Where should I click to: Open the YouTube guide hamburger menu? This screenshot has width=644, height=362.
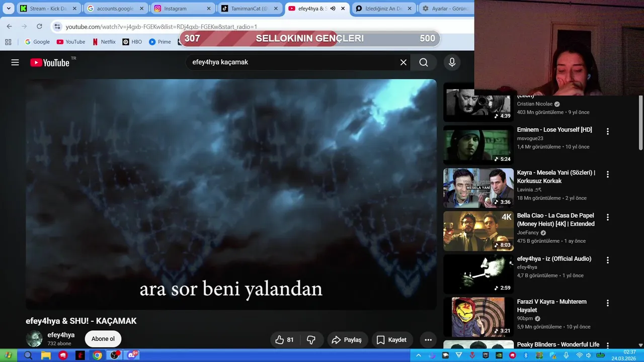[15, 62]
